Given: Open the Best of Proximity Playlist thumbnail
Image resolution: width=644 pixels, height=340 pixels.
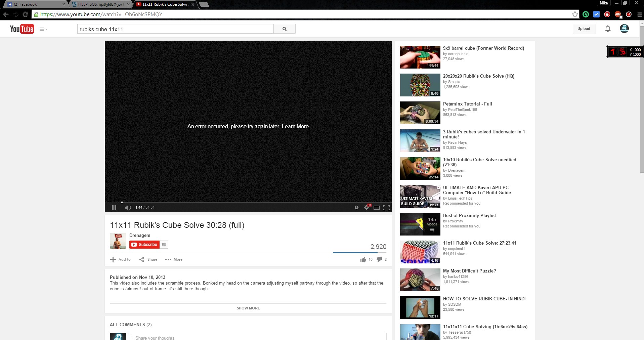Looking at the screenshot, I should click(x=420, y=224).
